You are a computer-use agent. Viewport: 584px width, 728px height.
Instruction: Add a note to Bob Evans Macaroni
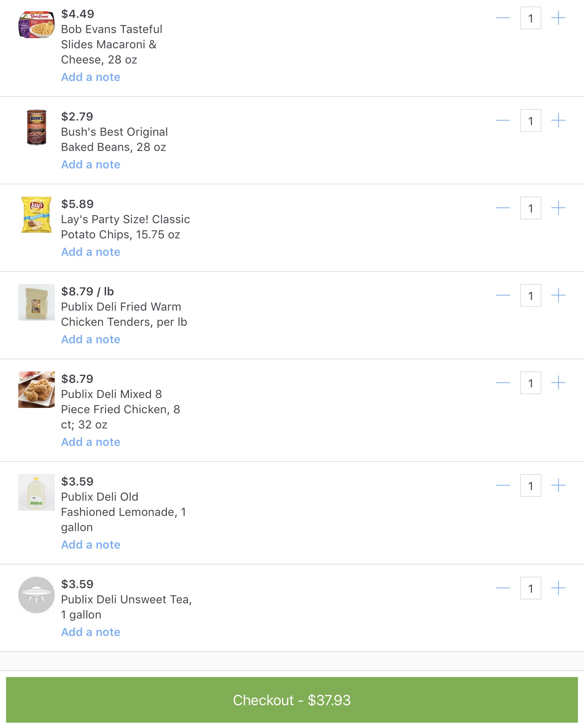click(x=90, y=77)
